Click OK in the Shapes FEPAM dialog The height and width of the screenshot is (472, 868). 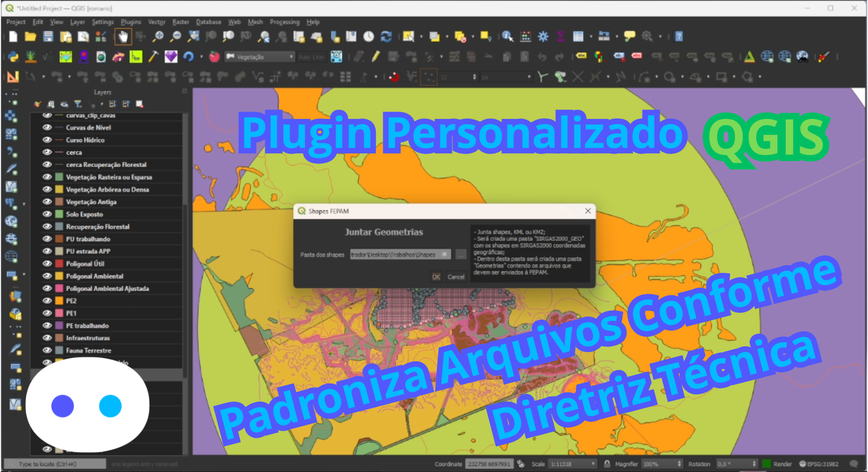pyautogui.click(x=436, y=277)
